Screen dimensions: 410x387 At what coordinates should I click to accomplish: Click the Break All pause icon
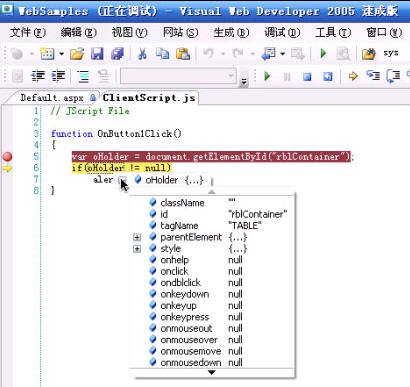[287, 76]
